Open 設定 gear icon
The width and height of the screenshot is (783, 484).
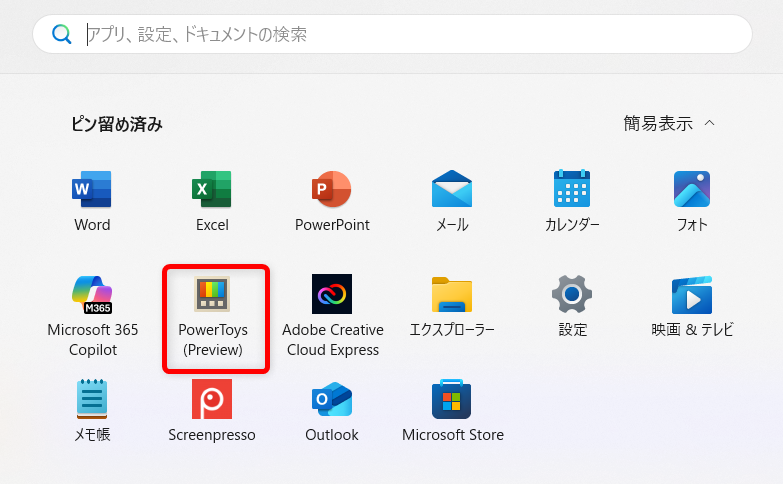tap(572, 307)
